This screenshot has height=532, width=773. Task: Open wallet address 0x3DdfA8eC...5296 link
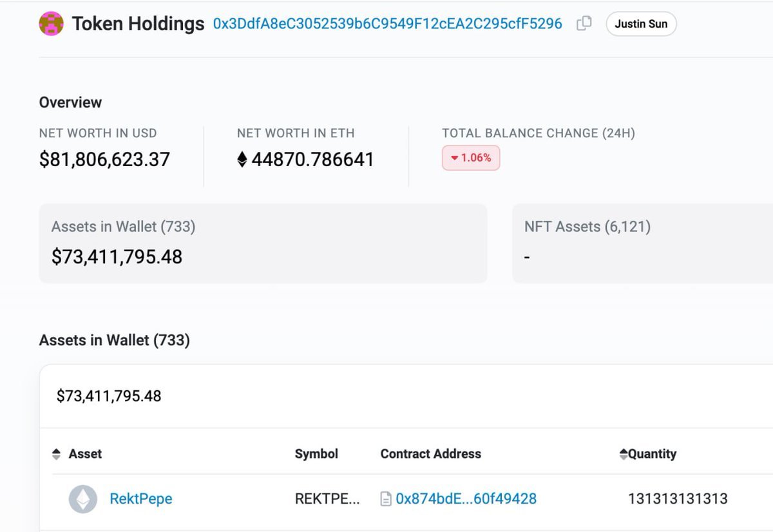click(x=388, y=24)
